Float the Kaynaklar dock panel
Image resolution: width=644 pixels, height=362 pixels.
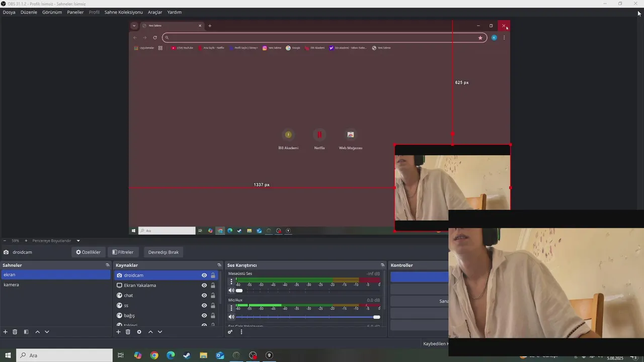219,265
